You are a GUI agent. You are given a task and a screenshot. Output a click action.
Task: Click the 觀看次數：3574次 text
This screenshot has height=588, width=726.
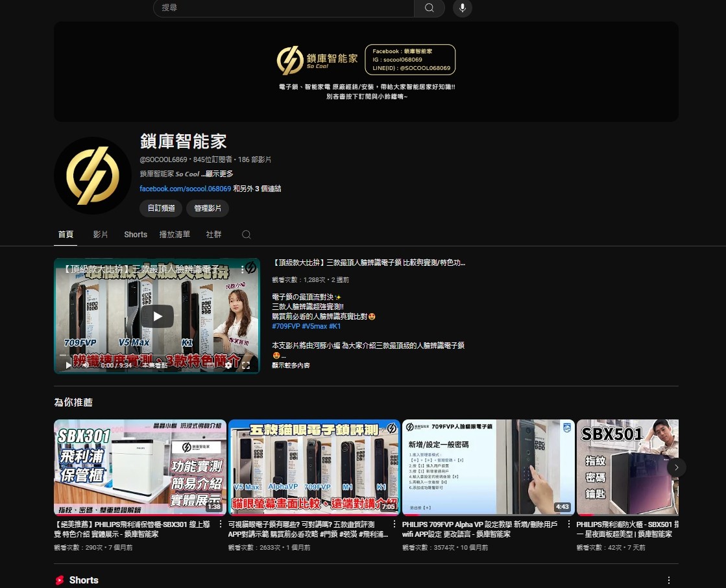pos(428,548)
